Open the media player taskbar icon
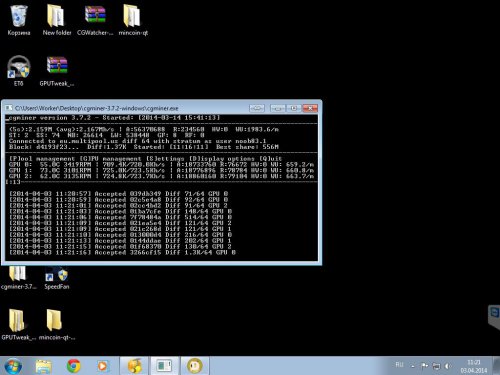Screen dimensions: 500x375 (102, 366)
